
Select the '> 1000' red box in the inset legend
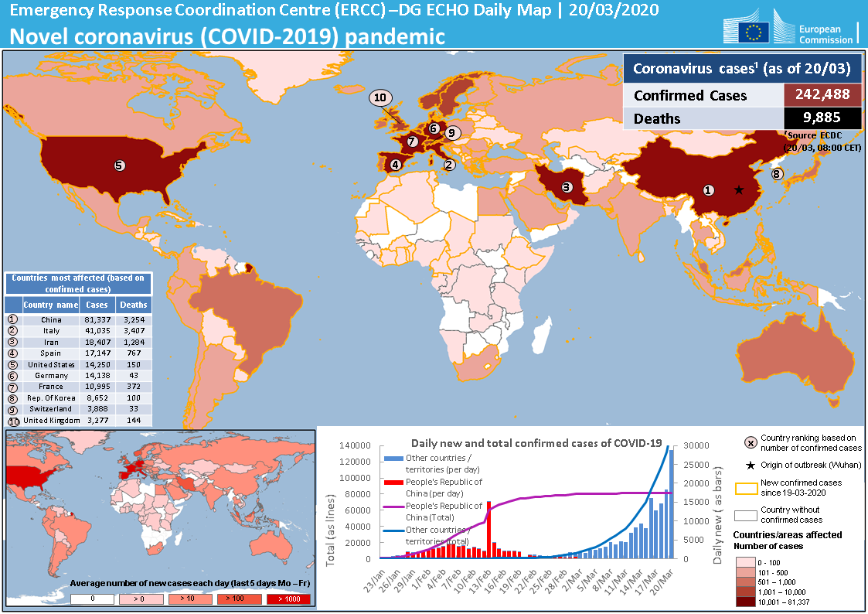point(288,599)
